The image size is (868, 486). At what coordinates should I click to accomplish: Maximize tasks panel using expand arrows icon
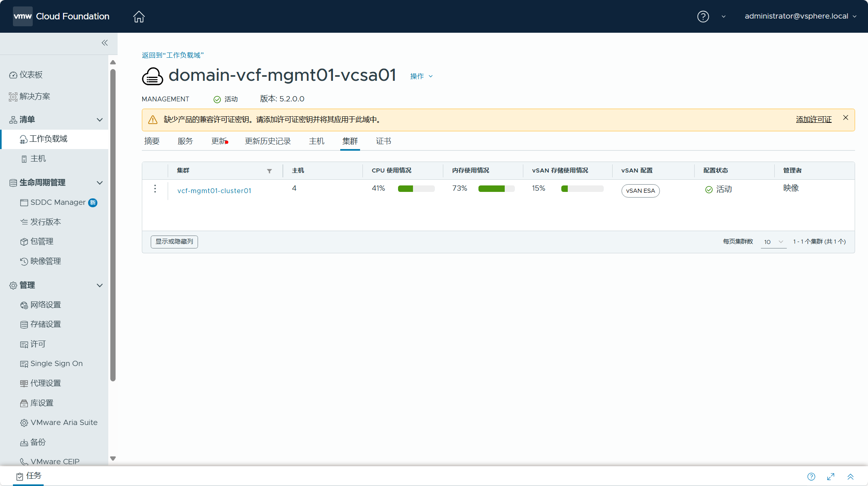click(831, 477)
